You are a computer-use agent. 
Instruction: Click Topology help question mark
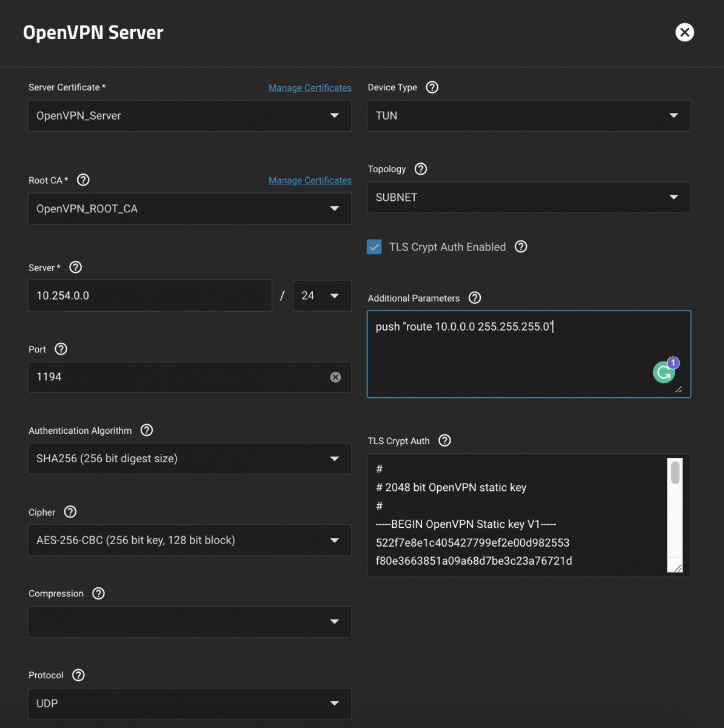coord(421,169)
